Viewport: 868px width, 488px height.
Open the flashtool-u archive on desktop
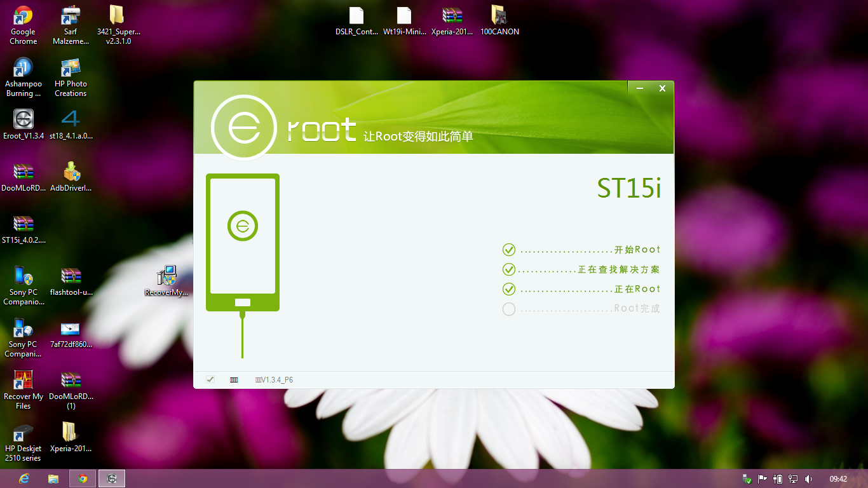pyautogui.click(x=71, y=281)
